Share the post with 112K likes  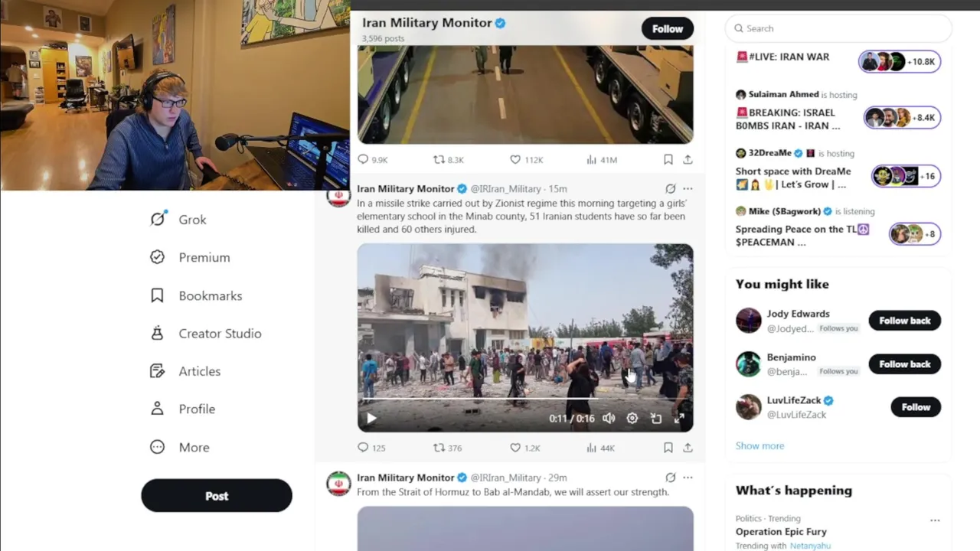pyautogui.click(x=688, y=159)
